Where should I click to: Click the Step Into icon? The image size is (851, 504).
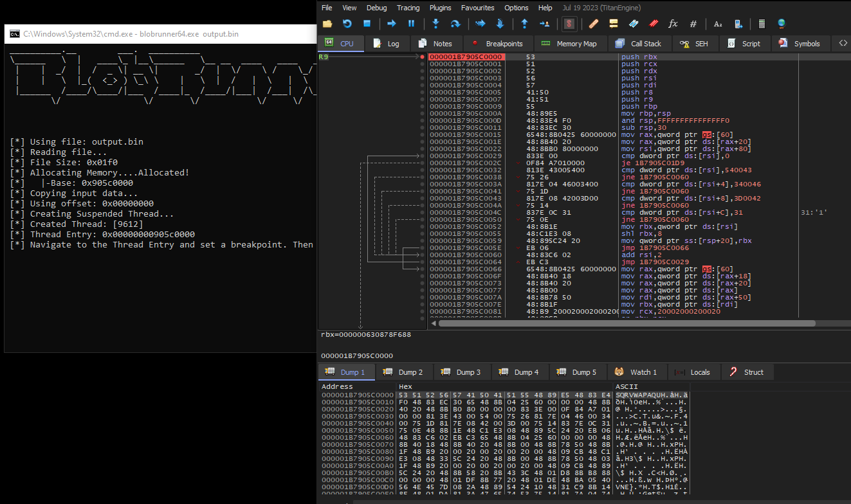point(435,24)
